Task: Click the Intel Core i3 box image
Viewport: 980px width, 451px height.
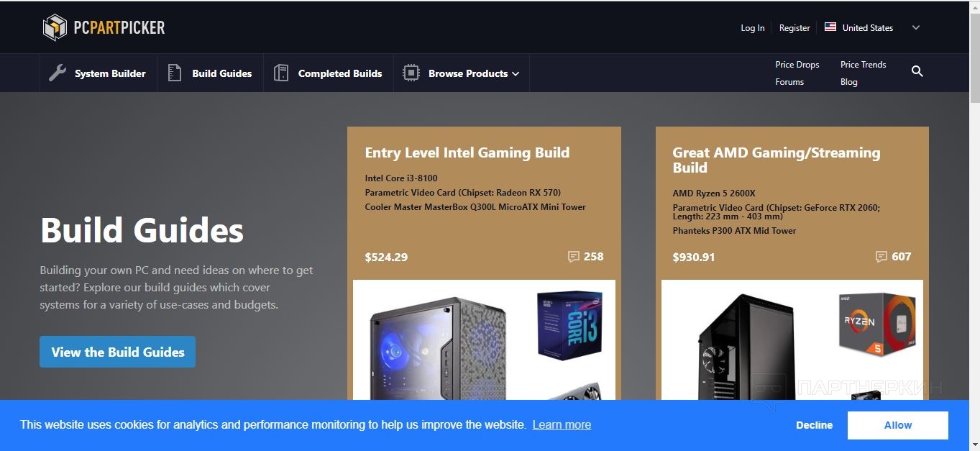Action: [569, 324]
